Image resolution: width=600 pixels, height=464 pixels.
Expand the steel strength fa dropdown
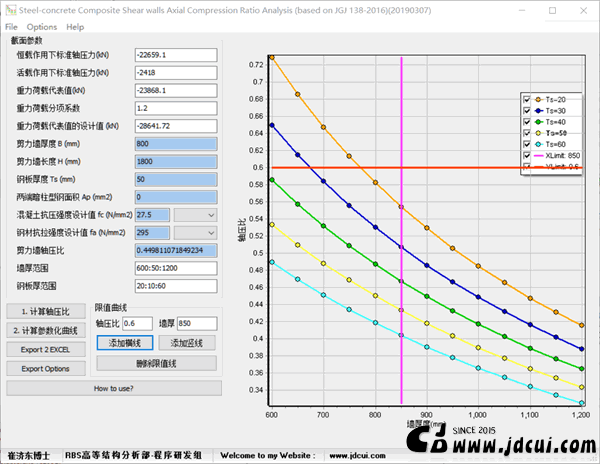(195, 232)
